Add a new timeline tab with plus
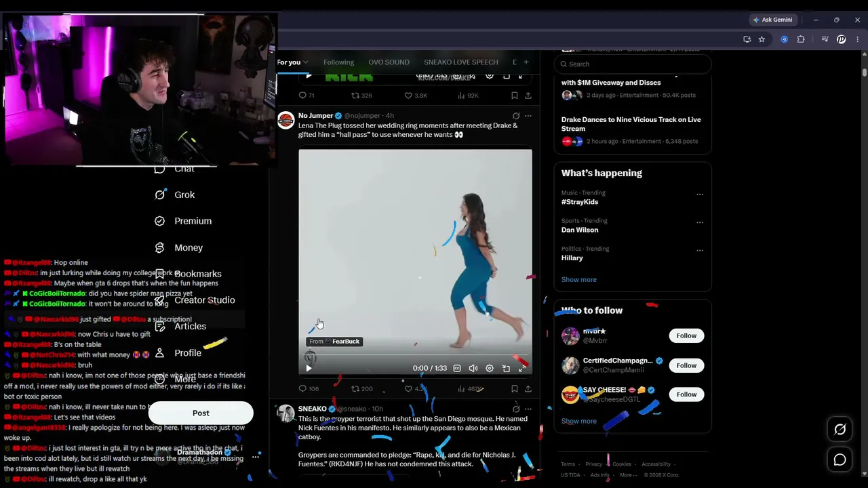Screen dimensions: 868x488 (526, 62)
